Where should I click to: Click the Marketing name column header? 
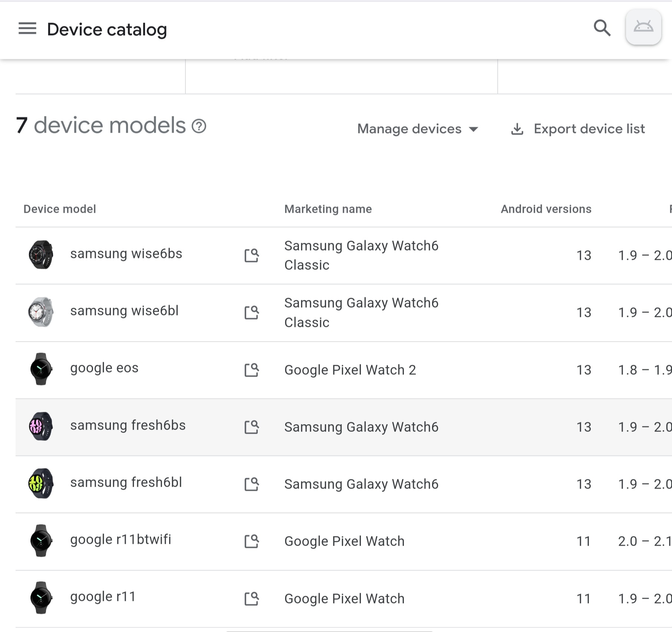pyautogui.click(x=328, y=209)
